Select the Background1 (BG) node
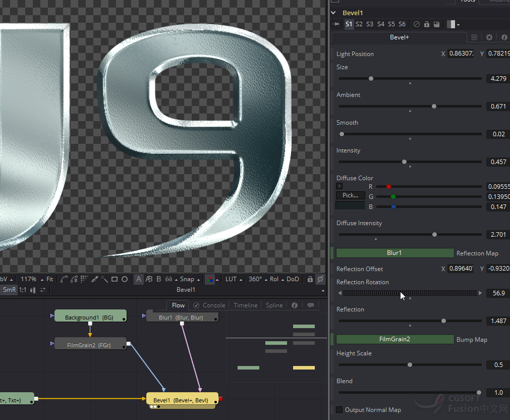The image size is (510, 420). point(90,316)
